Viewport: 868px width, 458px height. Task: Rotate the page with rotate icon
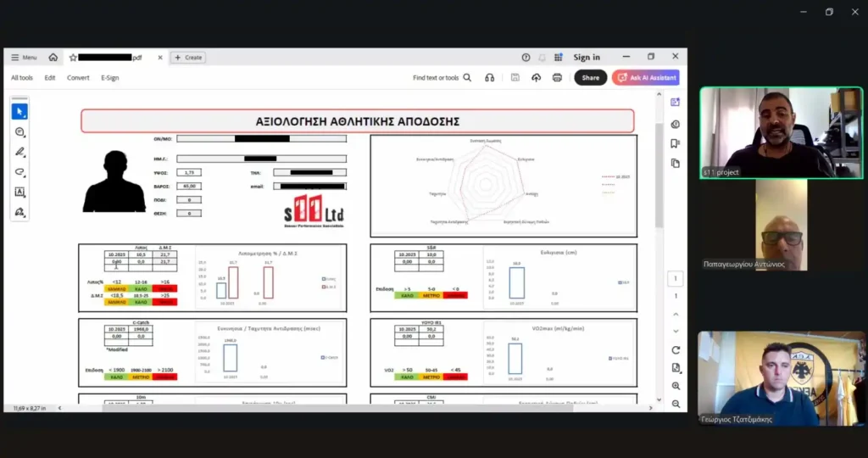[x=676, y=349]
